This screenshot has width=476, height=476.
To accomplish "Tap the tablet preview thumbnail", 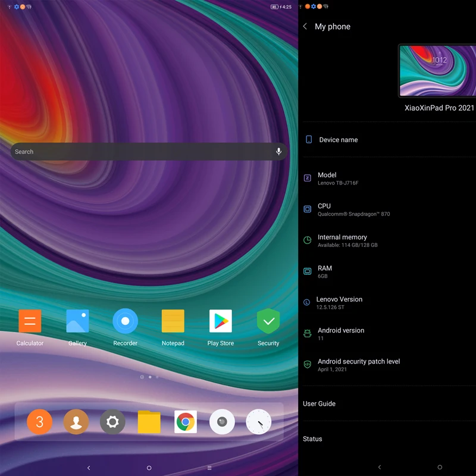I will [x=437, y=71].
